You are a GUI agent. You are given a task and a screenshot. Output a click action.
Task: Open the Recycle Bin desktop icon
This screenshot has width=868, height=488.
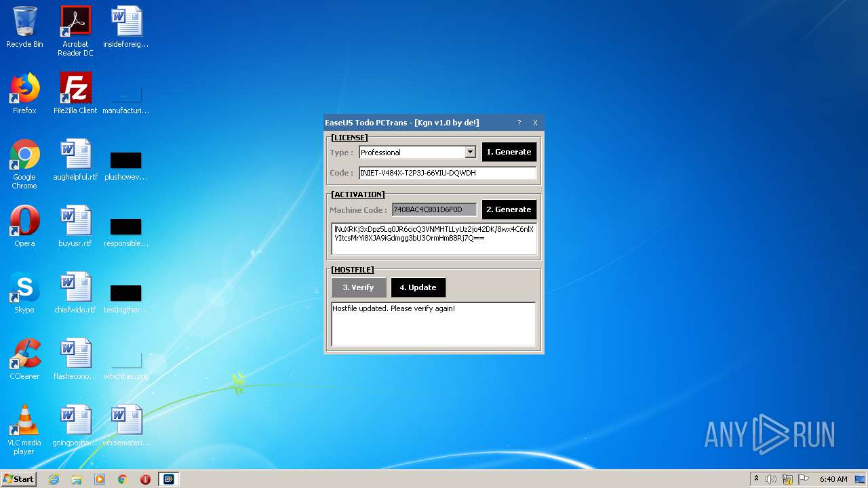24,27
